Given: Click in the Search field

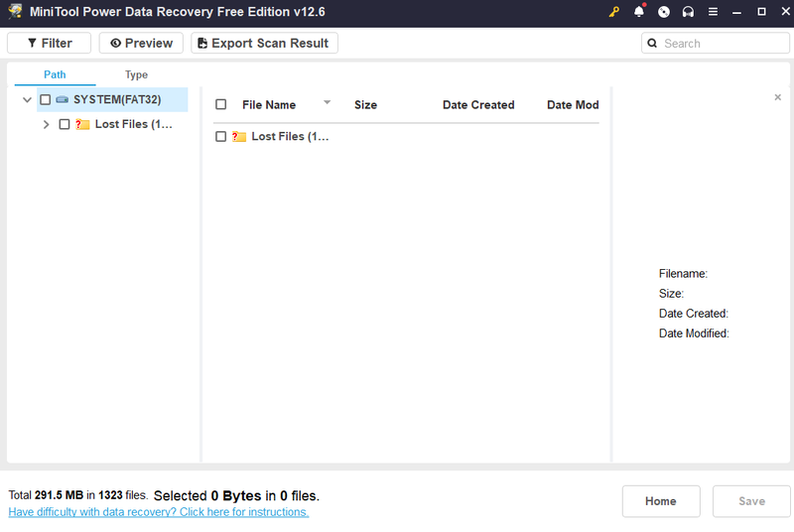Looking at the screenshot, I should click(716, 43).
